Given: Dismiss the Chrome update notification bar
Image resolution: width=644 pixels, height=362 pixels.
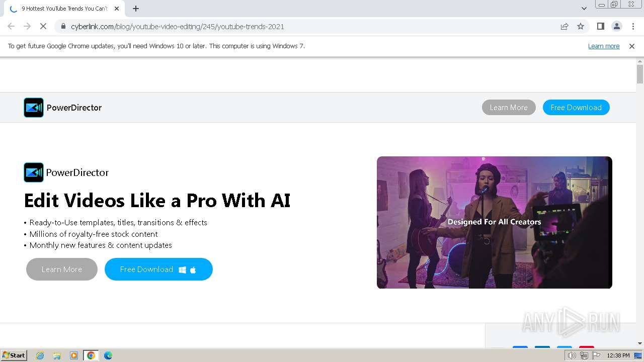Looking at the screenshot, I should pyautogui.click(x=632, y=46).
